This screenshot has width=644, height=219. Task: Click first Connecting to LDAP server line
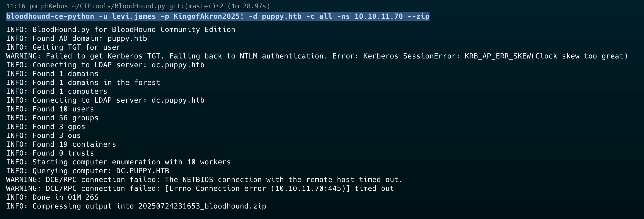105,65
